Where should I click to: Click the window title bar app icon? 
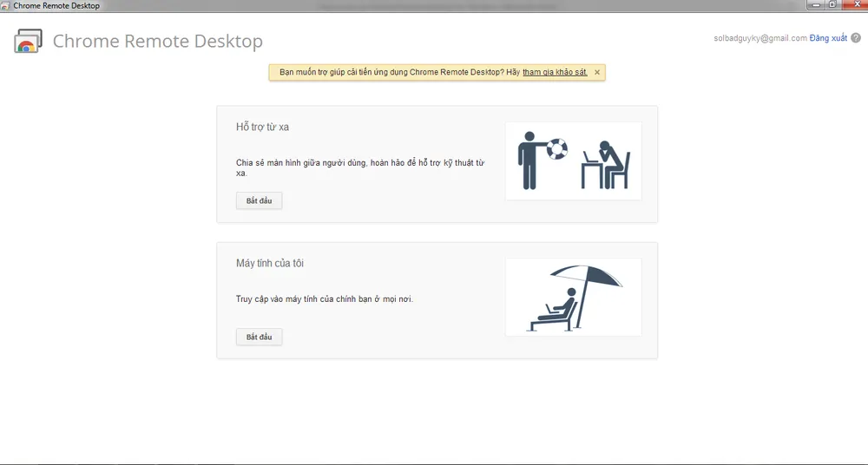point(5,5)
